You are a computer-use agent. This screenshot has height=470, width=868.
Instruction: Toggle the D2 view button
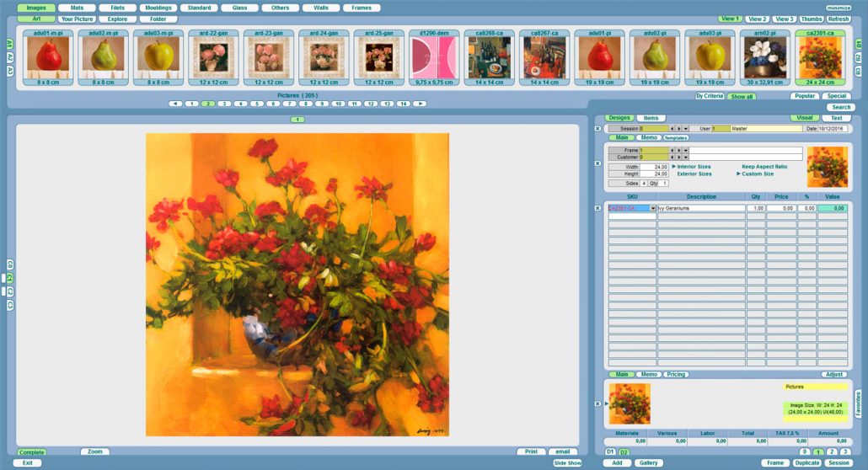pyautogui.click(x=624, y=452)
